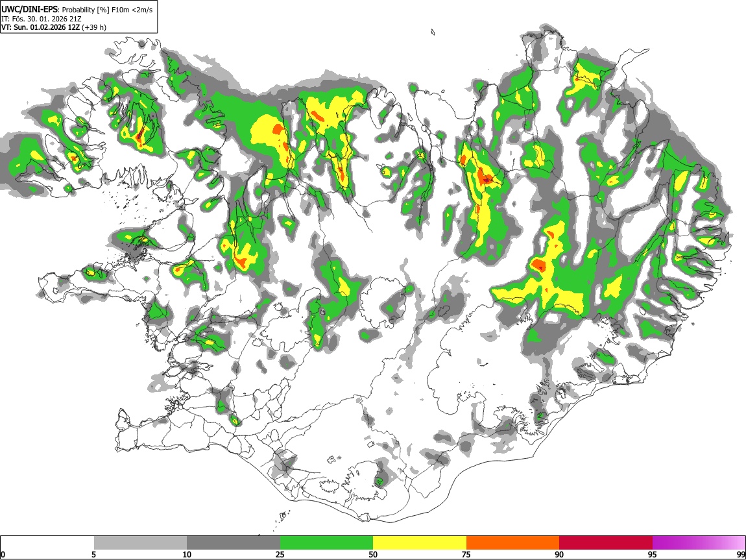Click the red 90-95% legend swatch
The height and width of the screenshot is (560, 746).
coord(606,543)
